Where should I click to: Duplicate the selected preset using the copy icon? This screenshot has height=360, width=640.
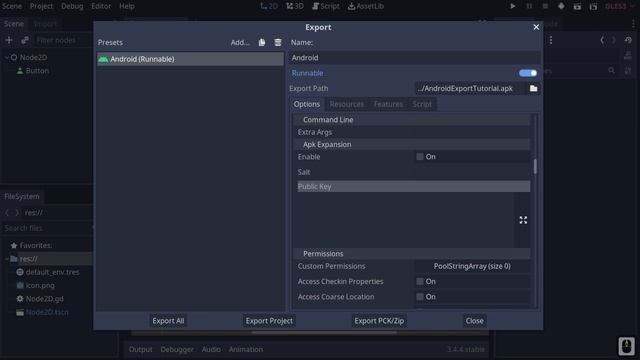click(x=262, y=42)
